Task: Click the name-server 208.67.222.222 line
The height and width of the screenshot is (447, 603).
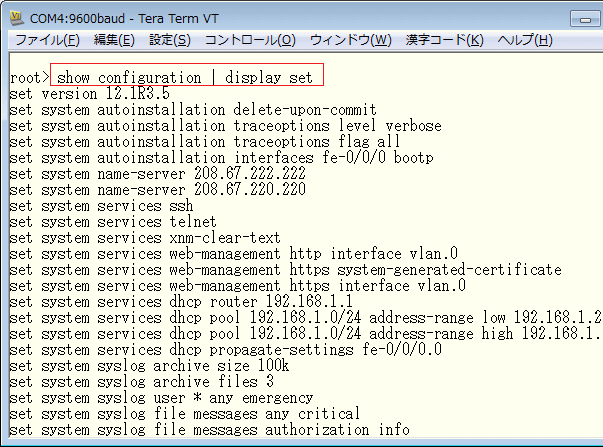Action: (x=157, y=174)
